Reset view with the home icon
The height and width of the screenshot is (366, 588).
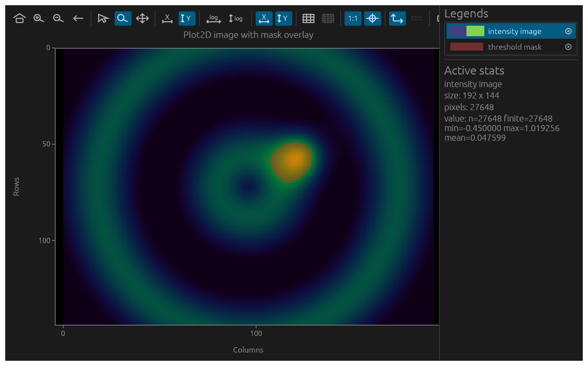pyautogui.click(x=19, y=18)
